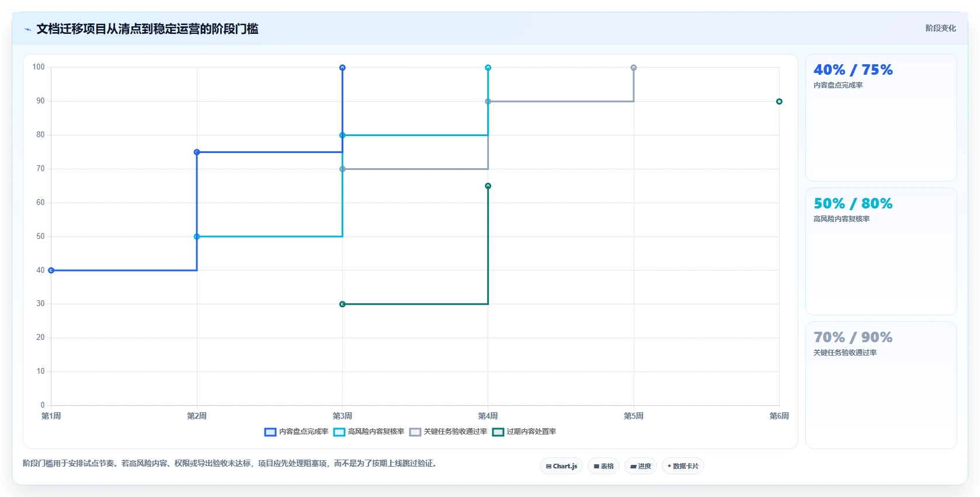Image resolution: width=980 pixels, height=497 pixels.
Task: Click the green 第6周 point at 90
Action: (779, 102)
